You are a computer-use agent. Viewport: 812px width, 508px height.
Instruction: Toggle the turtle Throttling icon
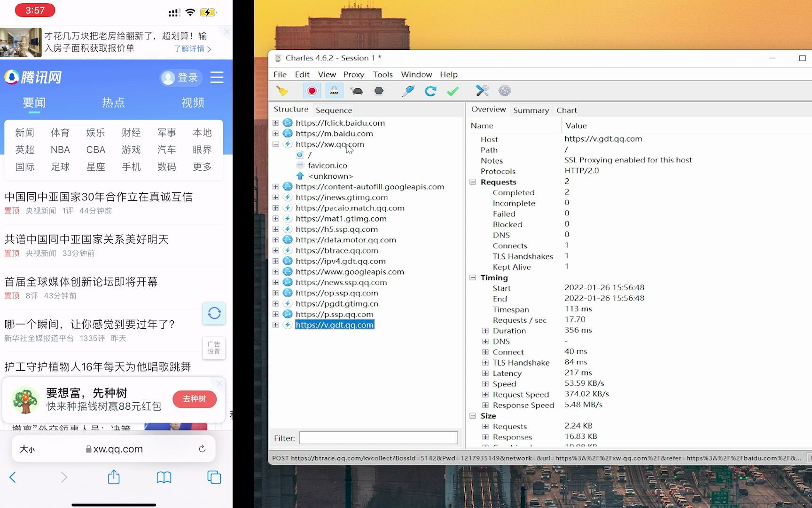pyautogui.click(x=357, y=91)
